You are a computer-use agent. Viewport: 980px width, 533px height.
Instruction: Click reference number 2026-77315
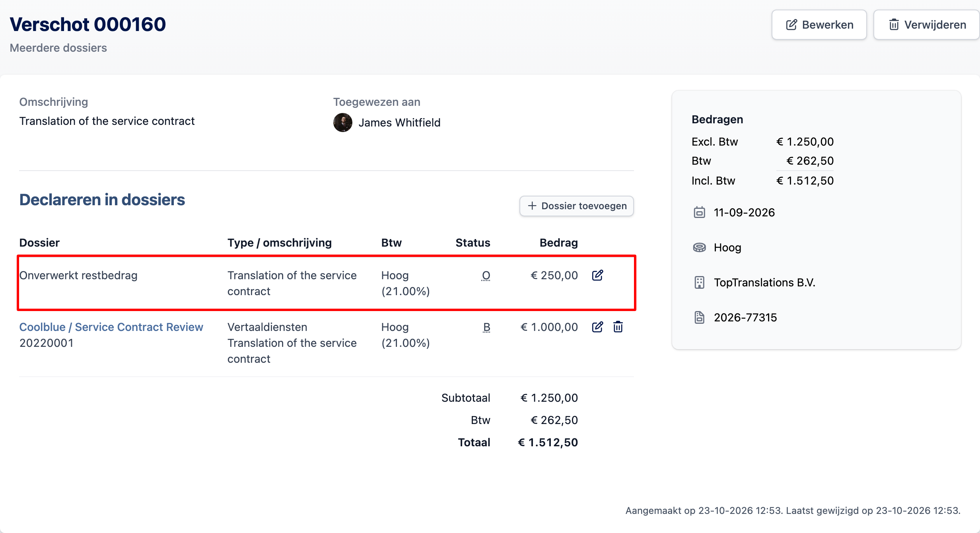pyautogui.click(x=745, y=317)
